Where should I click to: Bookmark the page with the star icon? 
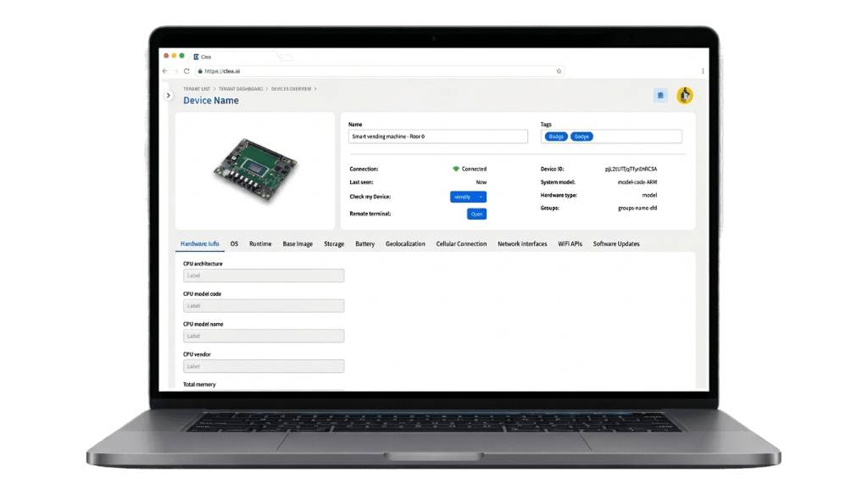tap(559, 71)
